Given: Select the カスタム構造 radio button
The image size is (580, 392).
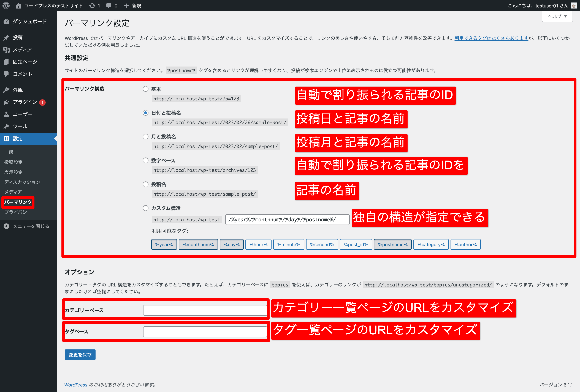Looking at the screenshot, I should (145, 208).
